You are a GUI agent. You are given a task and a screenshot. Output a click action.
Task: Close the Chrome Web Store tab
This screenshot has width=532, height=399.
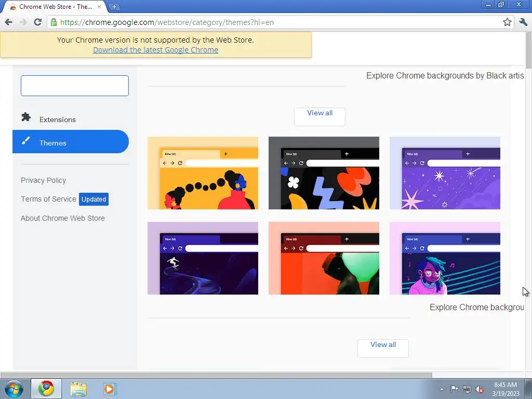[x=99, y=6]
